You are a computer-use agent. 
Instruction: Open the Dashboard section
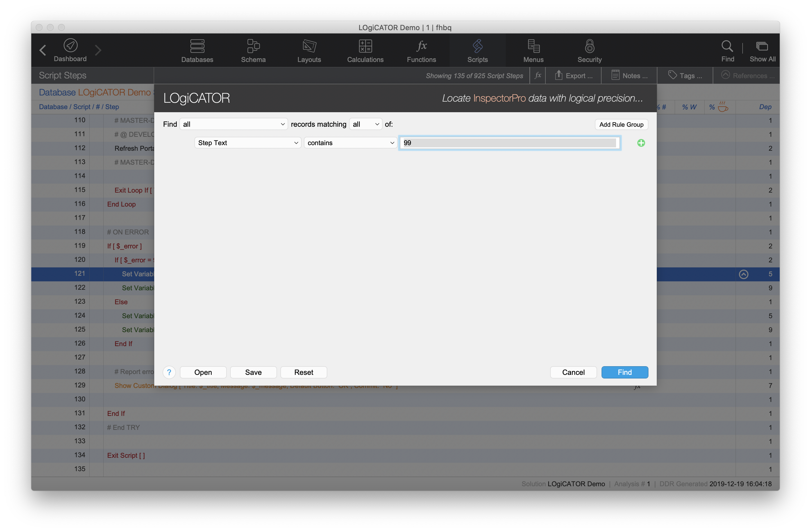tap(70, 51)
